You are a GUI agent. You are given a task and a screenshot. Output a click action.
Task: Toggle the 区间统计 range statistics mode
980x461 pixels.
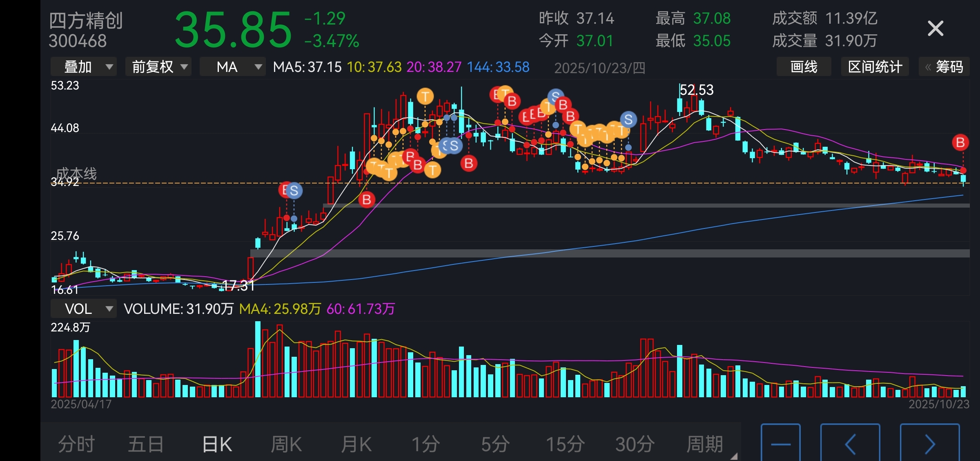tap(875, 67)
